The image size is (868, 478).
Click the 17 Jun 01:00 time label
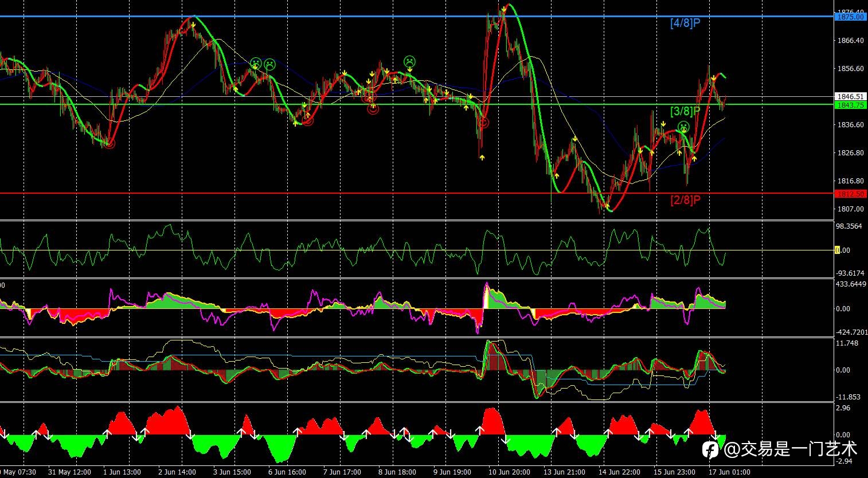[x=729, y=472]
